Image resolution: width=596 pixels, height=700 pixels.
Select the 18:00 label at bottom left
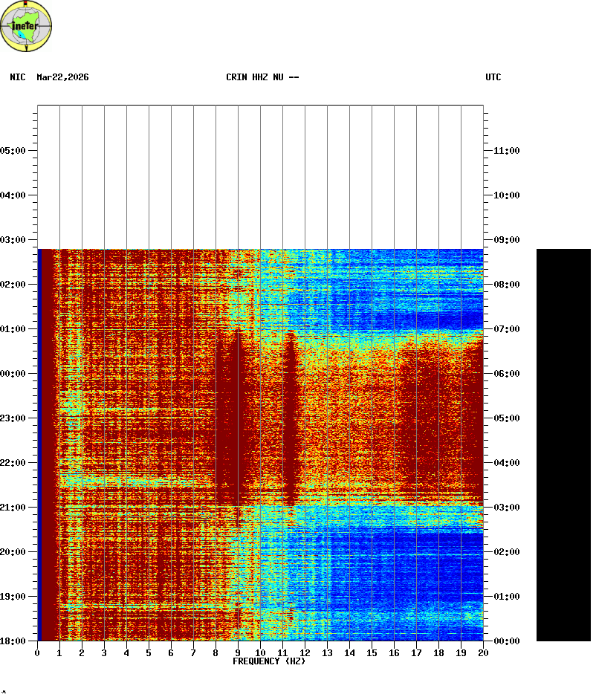coord(14,641)
